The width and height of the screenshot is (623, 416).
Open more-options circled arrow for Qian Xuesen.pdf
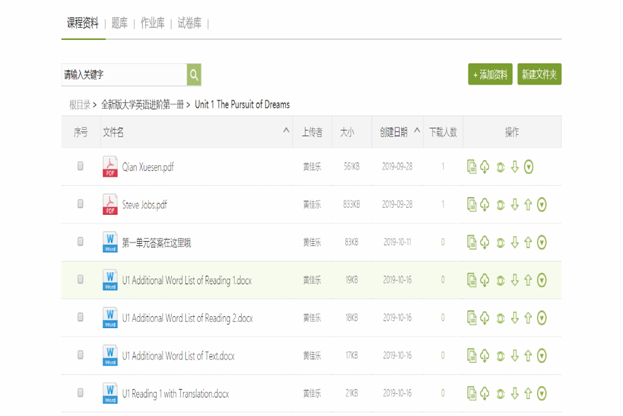(x=529, y=167)
